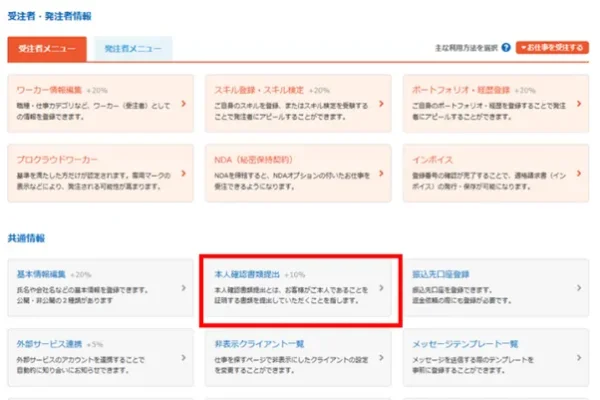Click the 共通情報 section heading
The height and width of the screenshot is (400, 600).
(x=26, y=238)
